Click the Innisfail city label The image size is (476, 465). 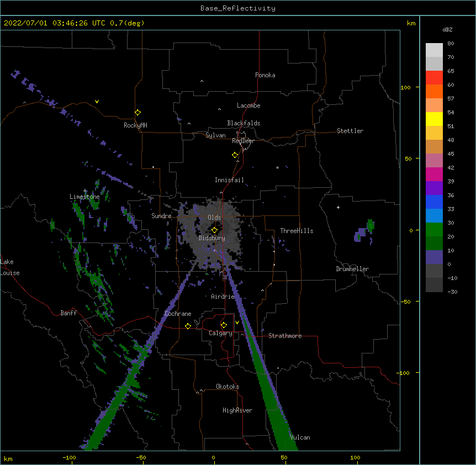229,180
